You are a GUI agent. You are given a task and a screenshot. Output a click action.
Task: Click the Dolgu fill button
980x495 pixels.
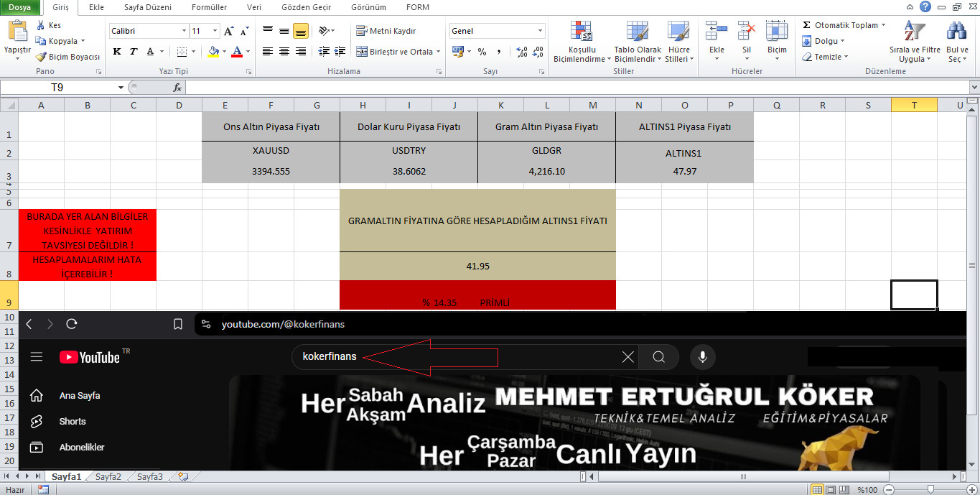coord(823,41)
